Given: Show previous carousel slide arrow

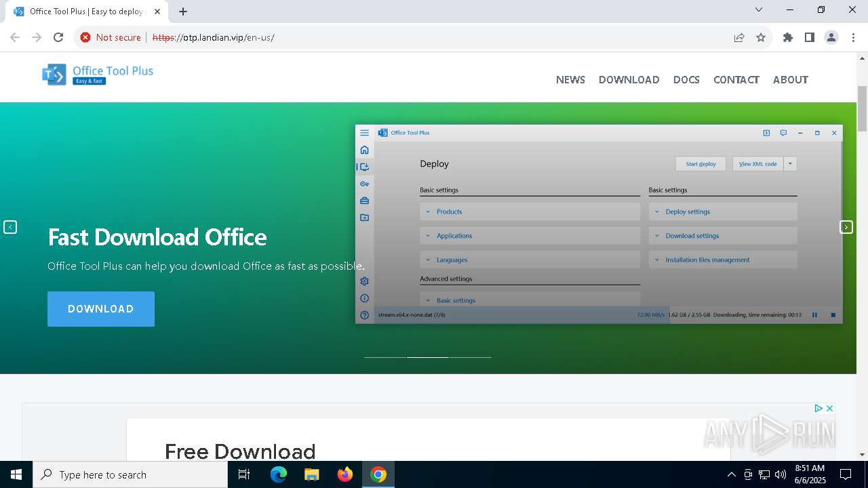Looking at the screenshot, I should pyautogui.click(x=10, y=227).
